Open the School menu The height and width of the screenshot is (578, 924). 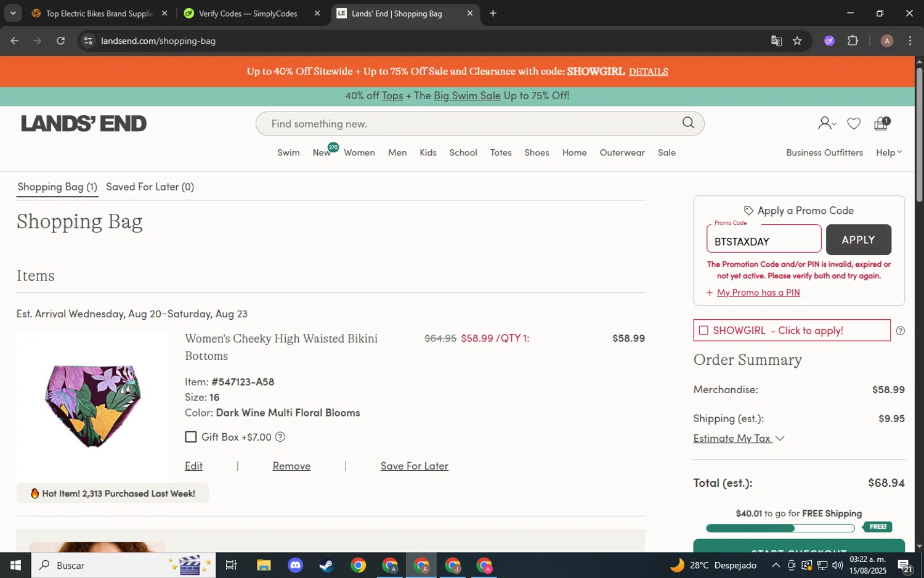click(x=463, y=152)
